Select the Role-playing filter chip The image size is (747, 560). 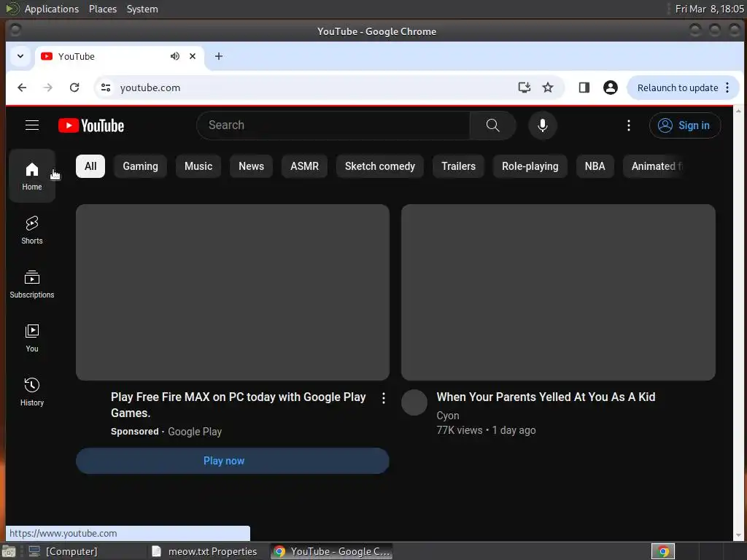click(x=530, y=166)
